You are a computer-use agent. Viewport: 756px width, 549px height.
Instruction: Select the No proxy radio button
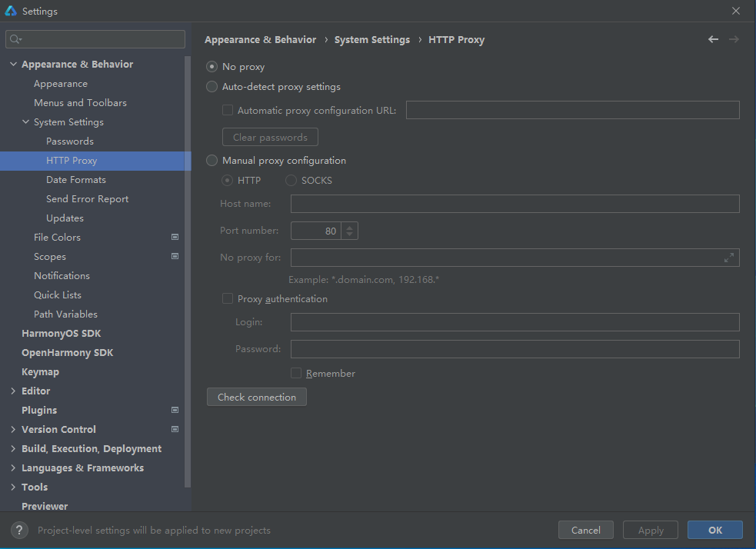pyautogui.click(x=211, y=67)
